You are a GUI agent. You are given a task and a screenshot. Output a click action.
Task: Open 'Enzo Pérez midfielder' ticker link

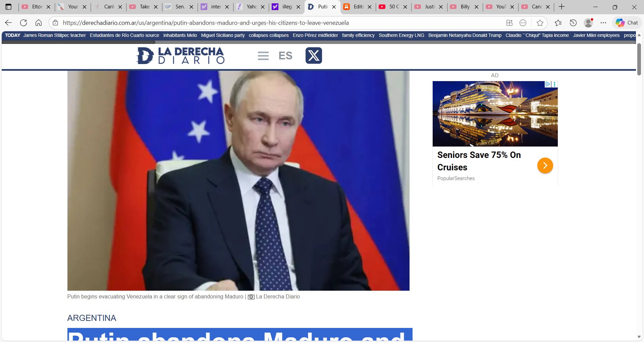click(315, 35)
